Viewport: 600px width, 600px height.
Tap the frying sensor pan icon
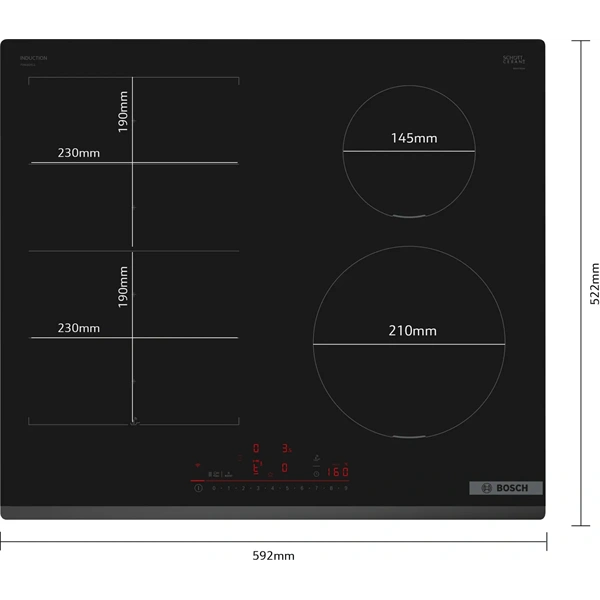[x=317, y=455]
